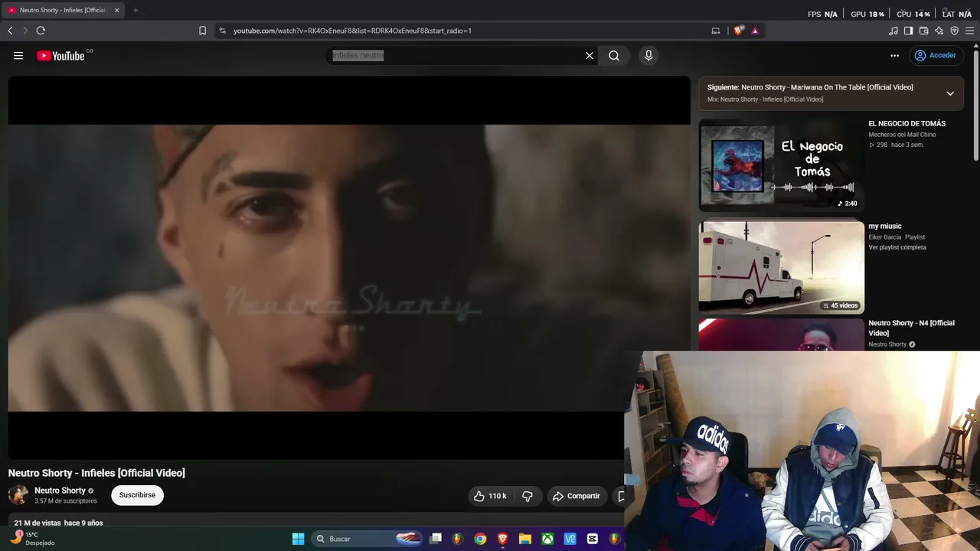Screen dimensions: 980x551
Task: Click the 21 M de vistas text
Action: pyautogui.click(x=37, y=523)
